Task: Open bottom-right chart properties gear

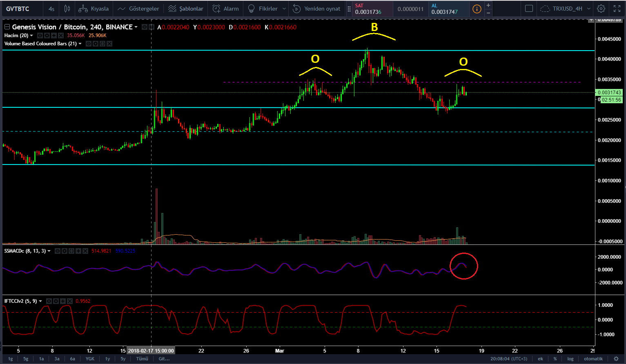Action: pyautogui.click(x=616, y=359)
